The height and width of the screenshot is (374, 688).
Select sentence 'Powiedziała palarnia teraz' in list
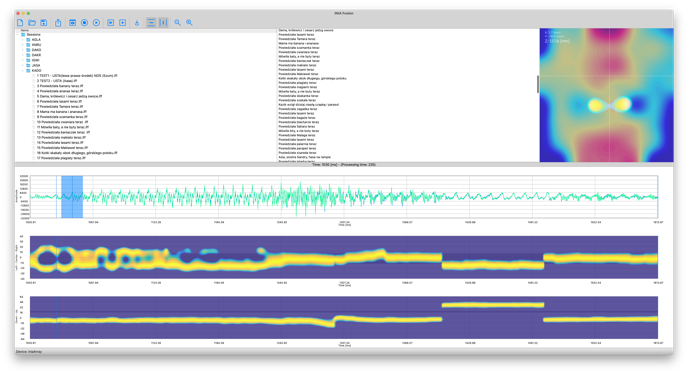coord(297,144)
